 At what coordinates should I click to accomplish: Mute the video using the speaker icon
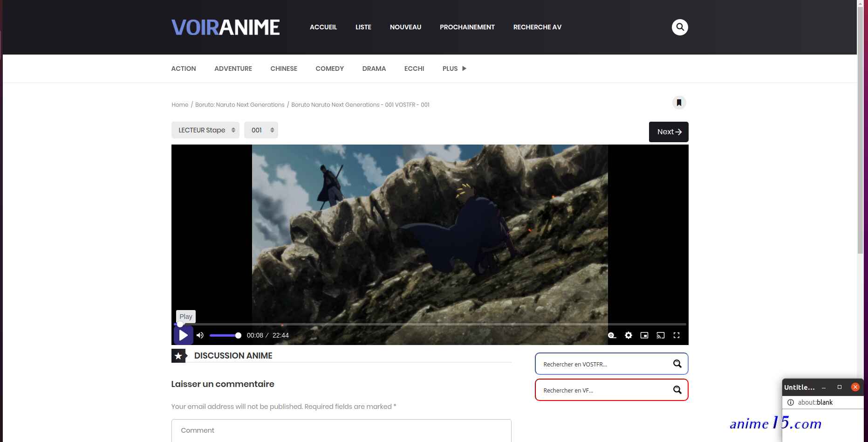200,335
